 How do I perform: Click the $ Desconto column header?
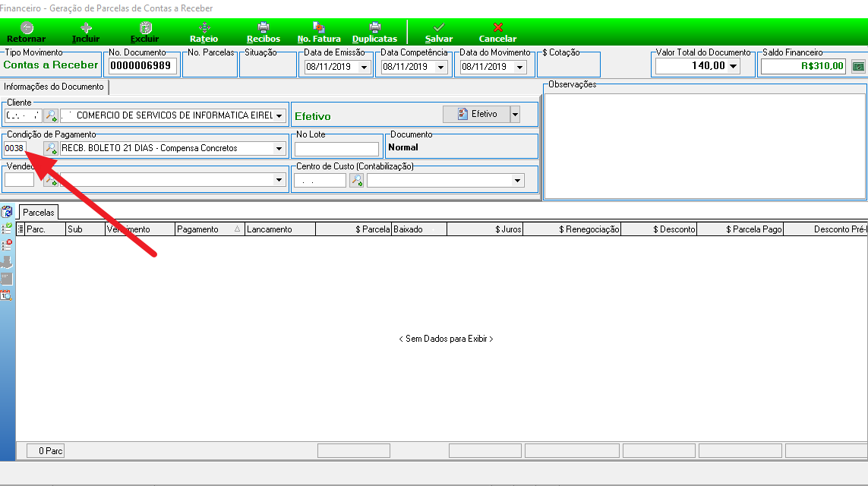(658, 229)
